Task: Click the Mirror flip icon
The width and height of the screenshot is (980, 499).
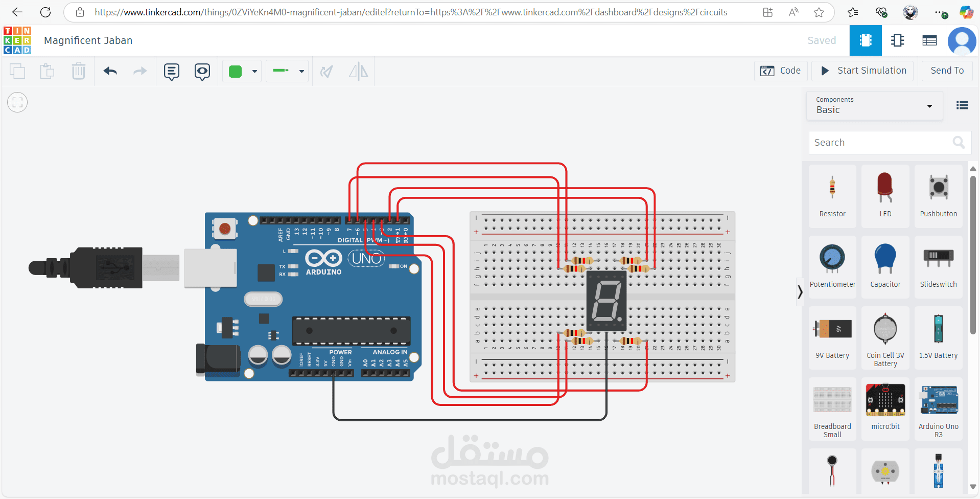Action: [359, 71]
